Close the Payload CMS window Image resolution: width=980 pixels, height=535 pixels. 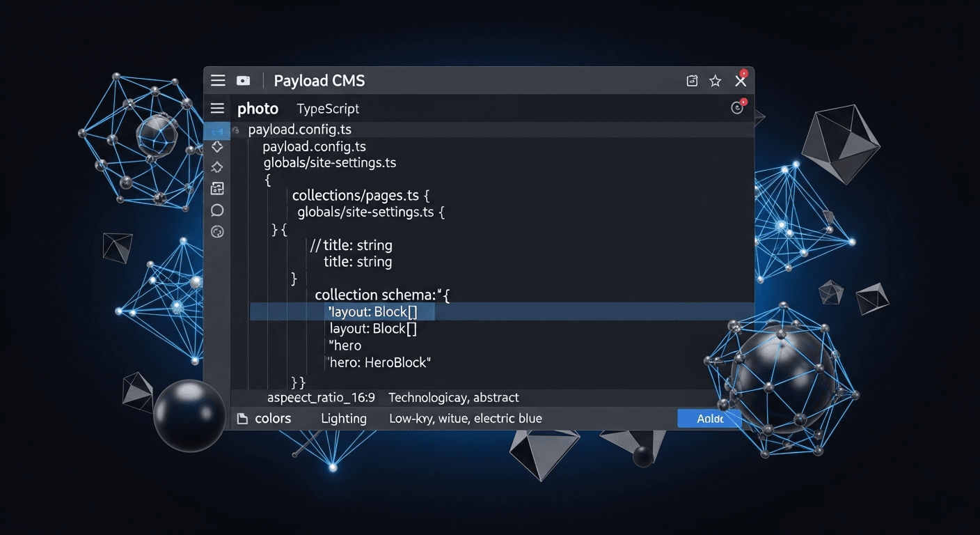click(741, 81)
